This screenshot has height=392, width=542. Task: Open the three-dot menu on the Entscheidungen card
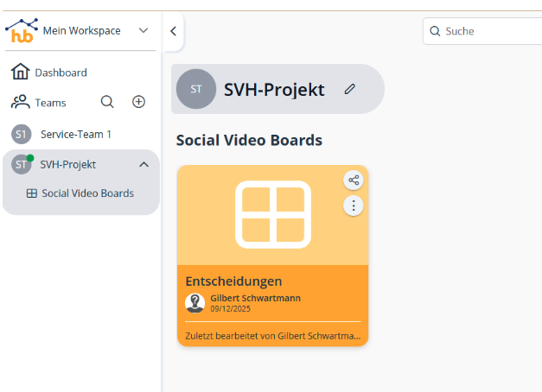(353, 205)
